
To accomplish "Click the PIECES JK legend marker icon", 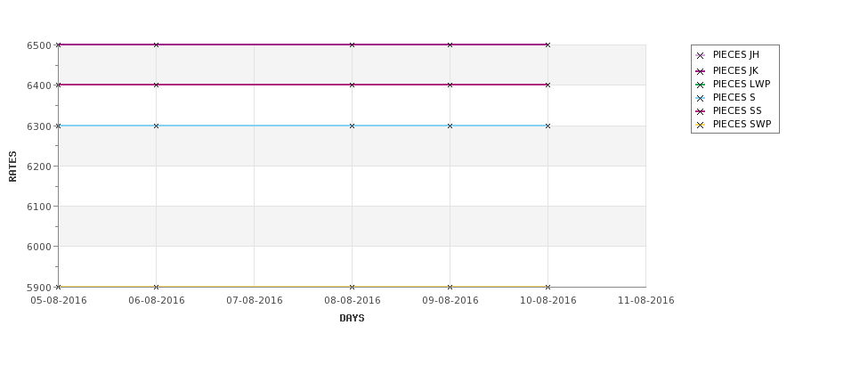I will (700, 71).
